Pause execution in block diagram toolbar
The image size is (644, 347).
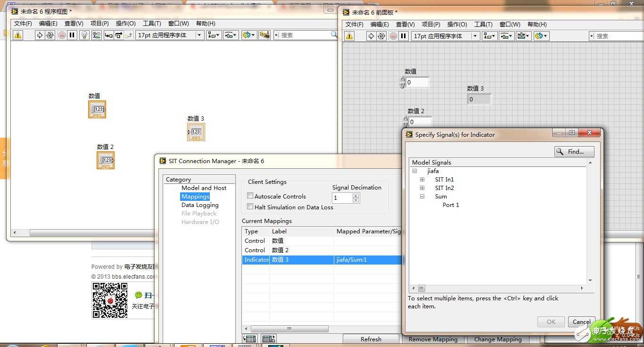[72, 35]
